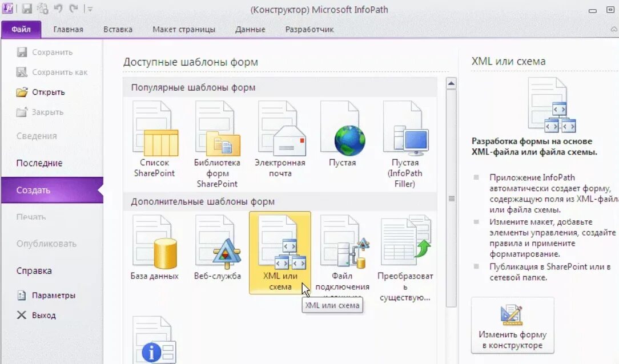Select the Преобразовать существующую template

405,258
